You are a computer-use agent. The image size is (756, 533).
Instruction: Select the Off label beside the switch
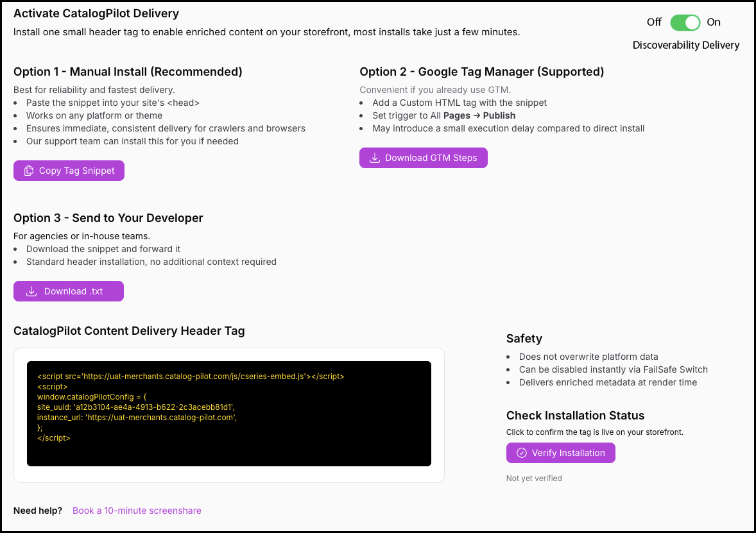click(x=653, y=22)
